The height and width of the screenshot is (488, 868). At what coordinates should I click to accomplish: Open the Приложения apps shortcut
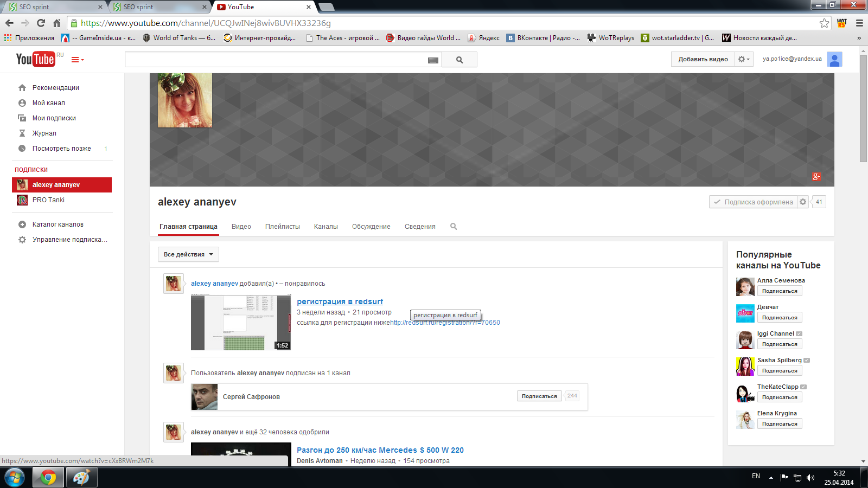pos(29,38)
